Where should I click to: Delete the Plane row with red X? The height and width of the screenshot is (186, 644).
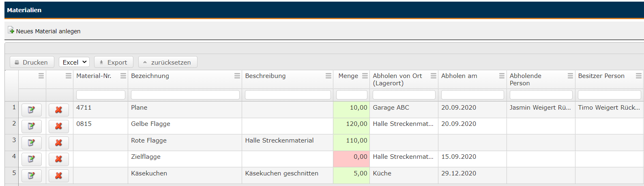click(58, 110)
